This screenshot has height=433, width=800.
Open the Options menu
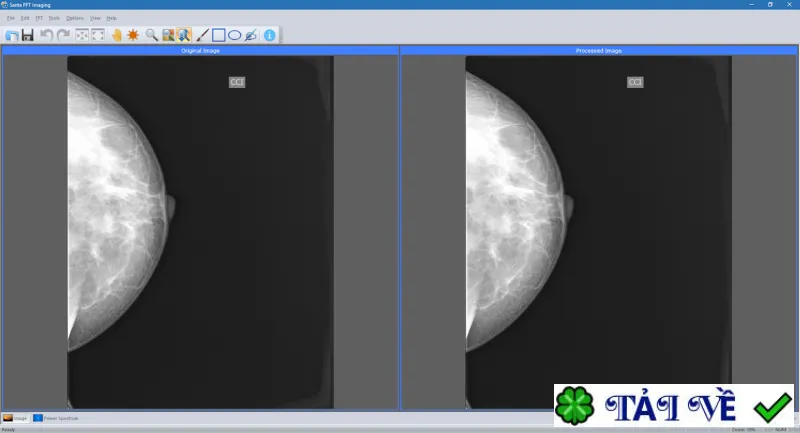click(74, 18)
